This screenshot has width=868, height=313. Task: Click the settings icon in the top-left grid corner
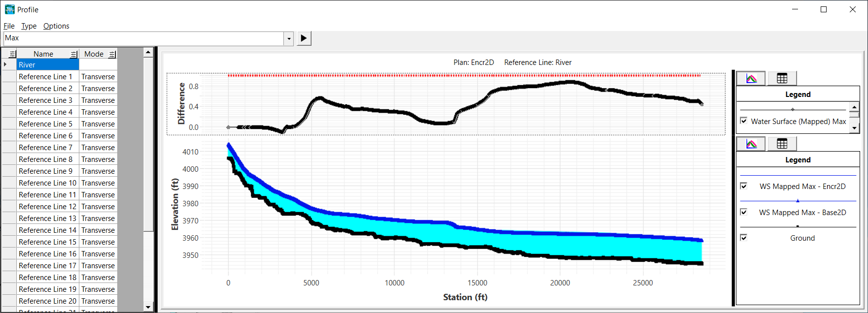(12, 54)
